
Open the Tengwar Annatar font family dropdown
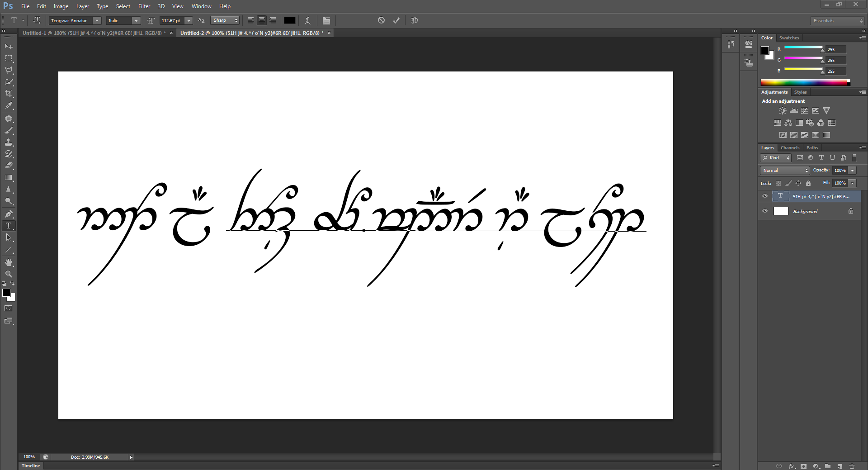[97, 21]
